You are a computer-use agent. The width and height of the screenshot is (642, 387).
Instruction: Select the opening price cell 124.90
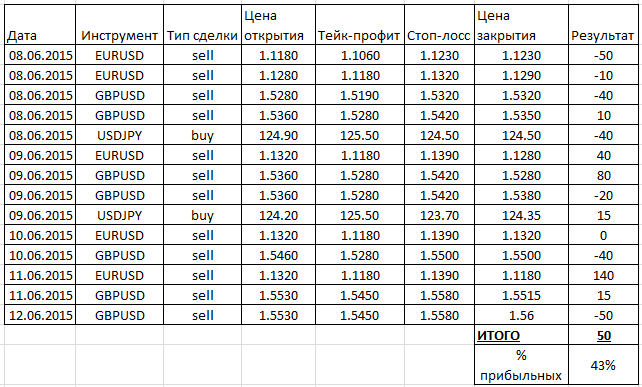pyautogui.click(x=278, y=135)
